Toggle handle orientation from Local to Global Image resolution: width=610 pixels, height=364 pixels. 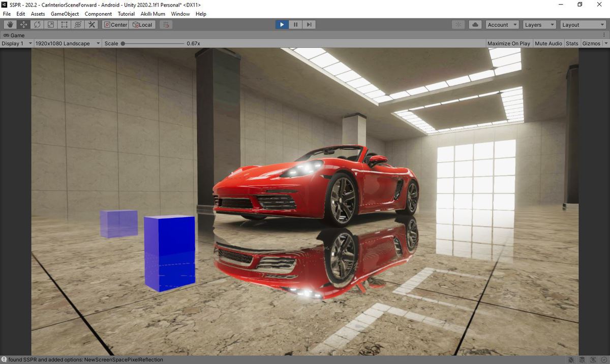tap(142, 24)
